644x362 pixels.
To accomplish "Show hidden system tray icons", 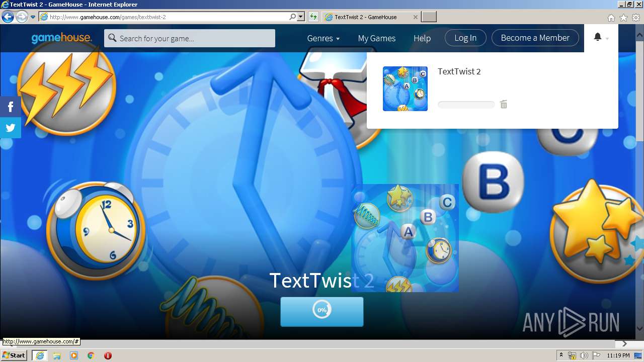I will (x=561, y=355).
